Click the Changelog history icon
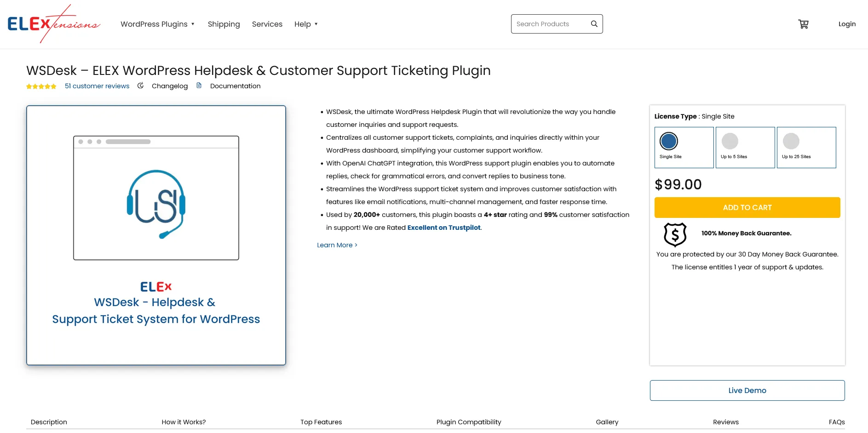Screen dimensions: 868x433 (x=141, y=85)
